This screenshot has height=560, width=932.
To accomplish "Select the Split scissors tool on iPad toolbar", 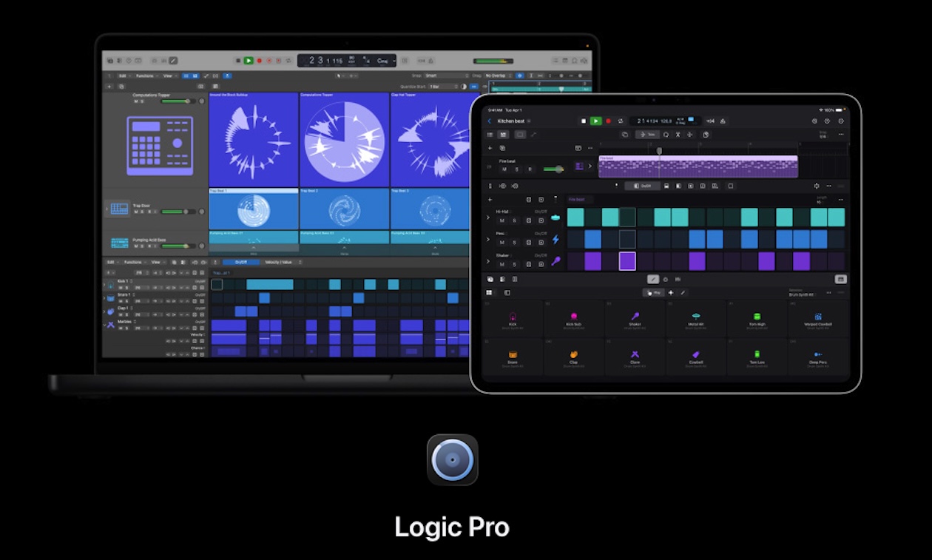I will point(678,135).
